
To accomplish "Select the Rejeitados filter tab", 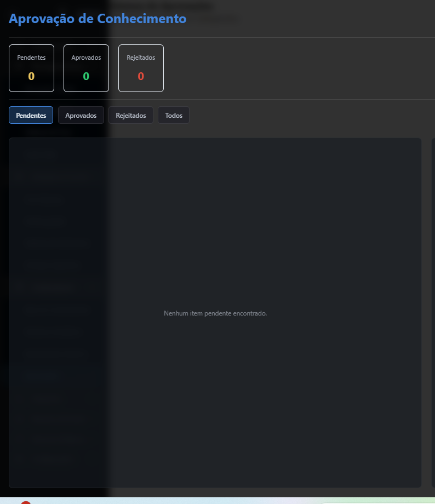I will (130, 116).
